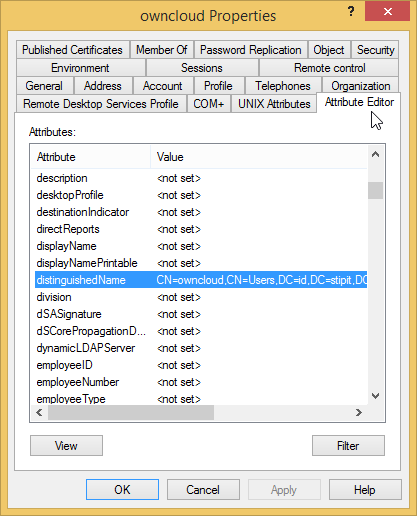Select the directReports attribute row

pyautogui.click(x=201, y=229)
